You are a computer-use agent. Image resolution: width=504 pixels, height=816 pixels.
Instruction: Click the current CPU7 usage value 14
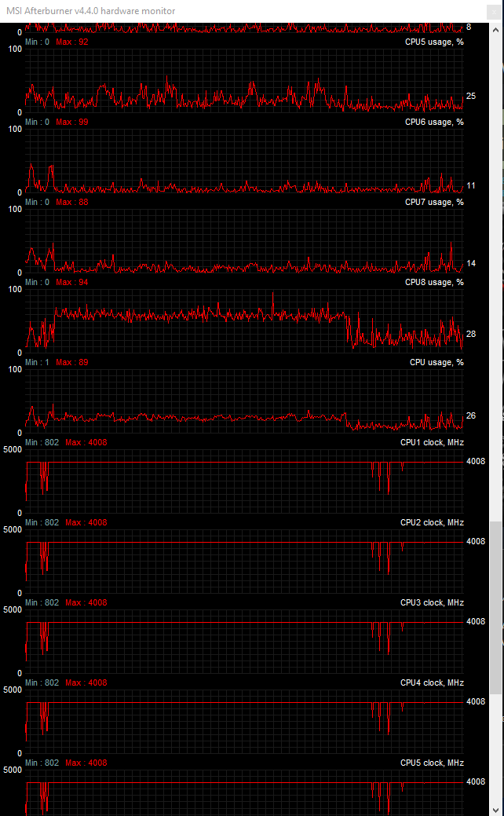pyautogui.click(x=471, y=264)
